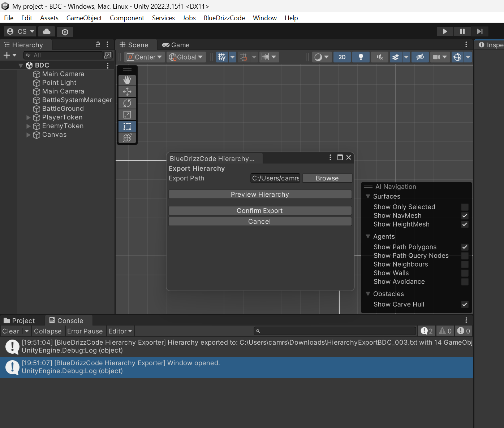Click the Export Path text field
The image size is (504, 428).
pyautogui.click(x=276, y=178)
